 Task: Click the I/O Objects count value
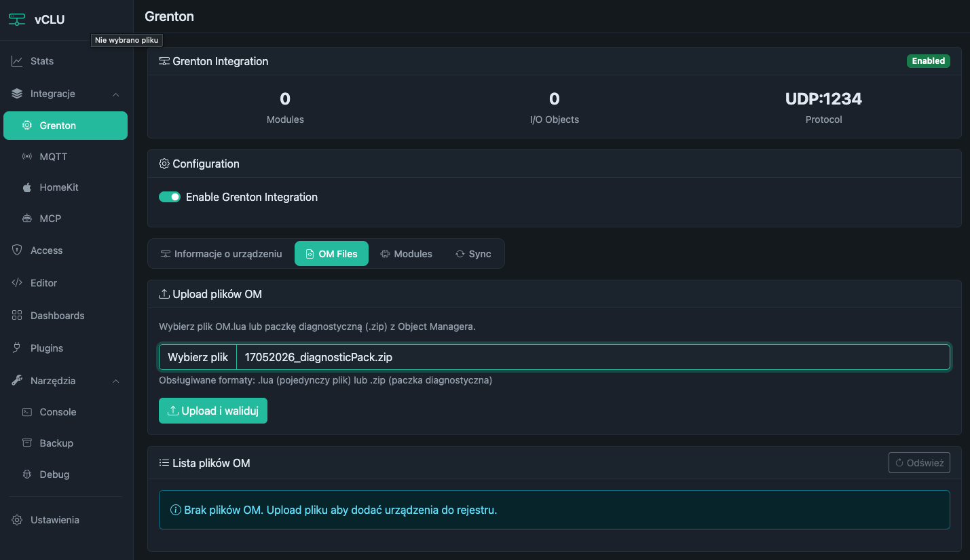(555, 99)
